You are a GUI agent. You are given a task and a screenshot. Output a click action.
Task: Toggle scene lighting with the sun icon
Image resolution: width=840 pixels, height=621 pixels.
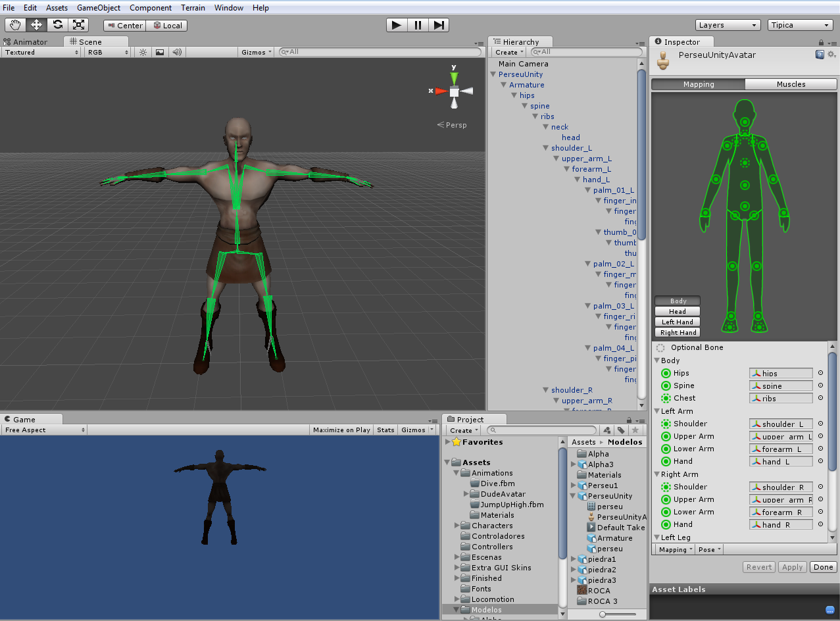coord(143,52)
